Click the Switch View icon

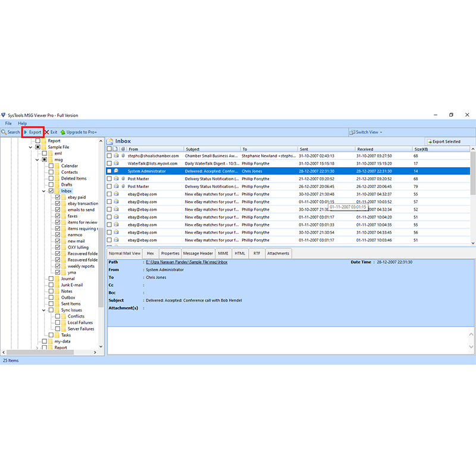tap(352, 132)
